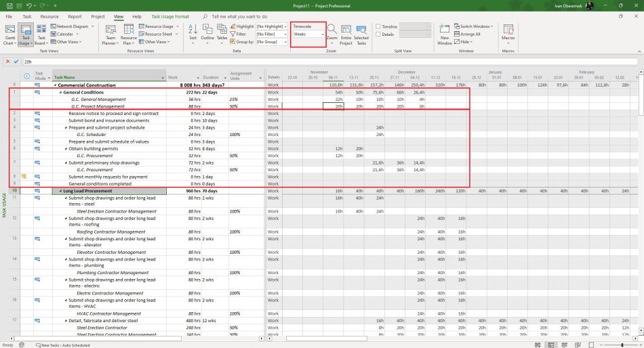This screenshot has height=348, width=644.
Task: Select the G.C. Project Management 20h cell under 06.11
Action: [x=333, y=106]
